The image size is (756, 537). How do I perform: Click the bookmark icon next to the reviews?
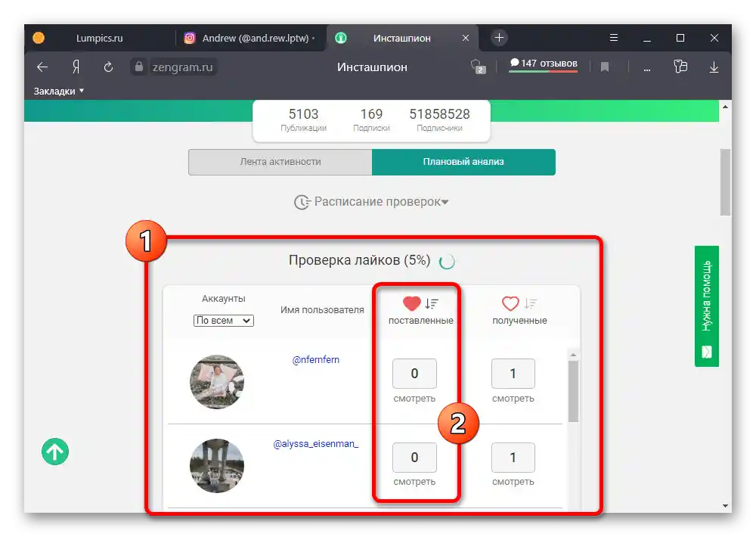tap(605, 67)
